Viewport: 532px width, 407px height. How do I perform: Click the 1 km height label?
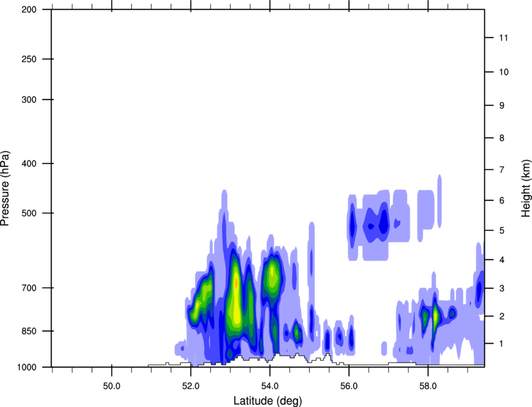(x=501, y=344)
